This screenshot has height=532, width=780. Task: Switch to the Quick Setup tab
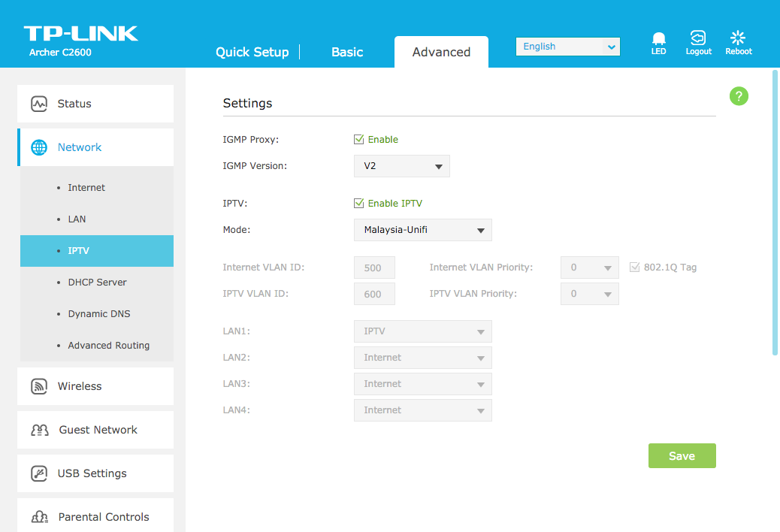point(252,52)
